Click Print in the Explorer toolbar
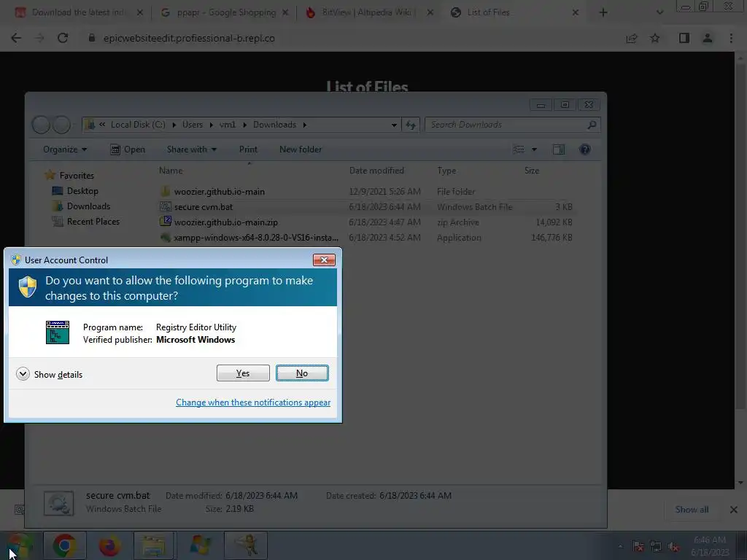 [x=248, y=149]
